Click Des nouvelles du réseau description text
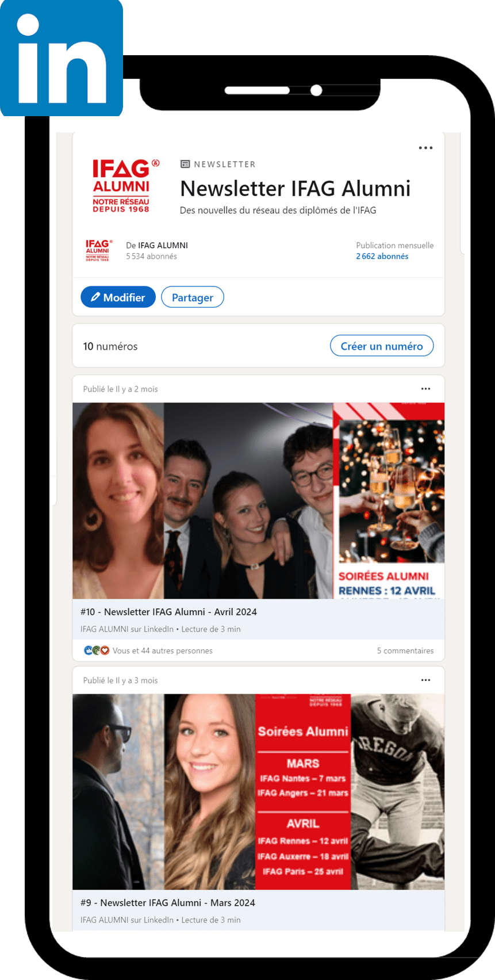This screenshot has height=980, width=495. pos(278,210)
